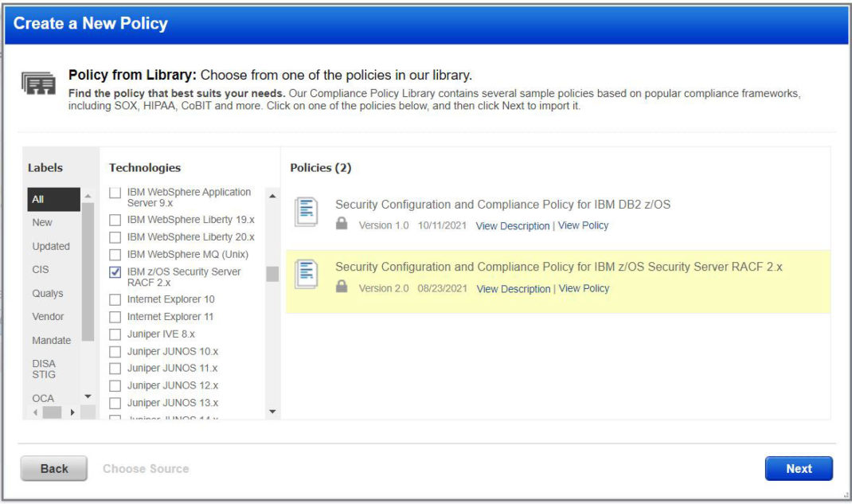Viewport: 852px width, 504px height.
Task: Select the Vendor label
Action: 48,317
